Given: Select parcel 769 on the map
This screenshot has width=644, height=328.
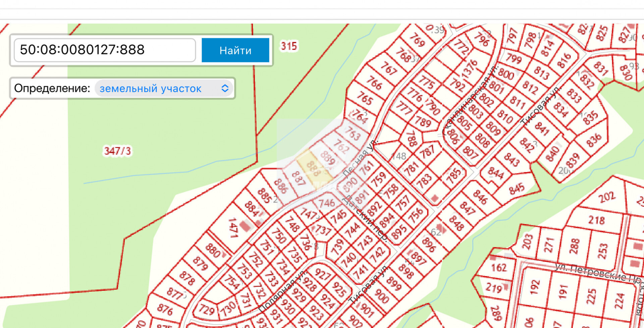Looking at the screenshot, I should [x=417, y=40].
